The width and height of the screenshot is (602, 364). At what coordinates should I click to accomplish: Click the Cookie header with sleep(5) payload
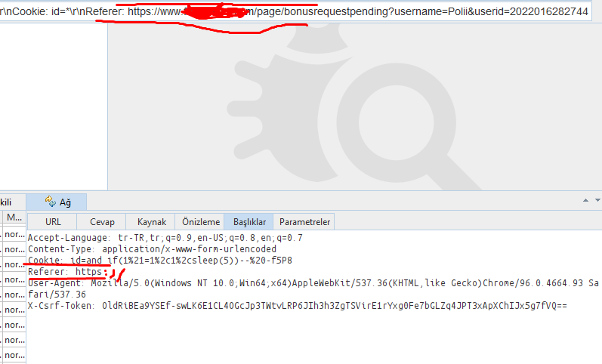point(159,261)
